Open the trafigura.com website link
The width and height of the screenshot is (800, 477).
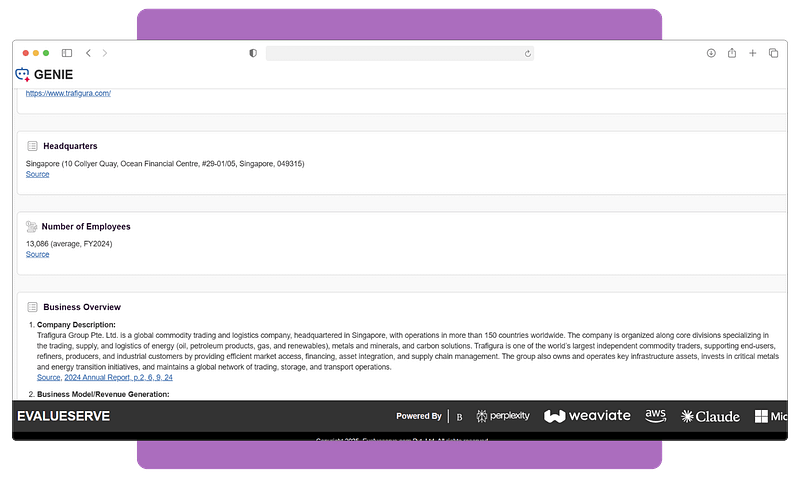(x=68, y=93)
